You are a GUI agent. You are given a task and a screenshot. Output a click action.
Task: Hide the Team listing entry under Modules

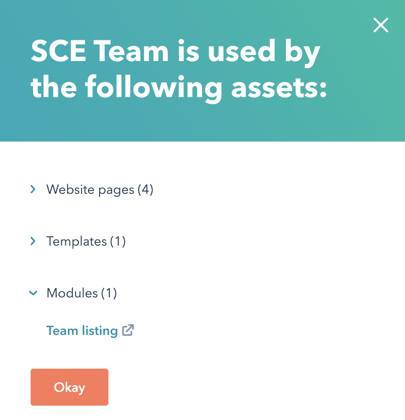coord(73,293)
